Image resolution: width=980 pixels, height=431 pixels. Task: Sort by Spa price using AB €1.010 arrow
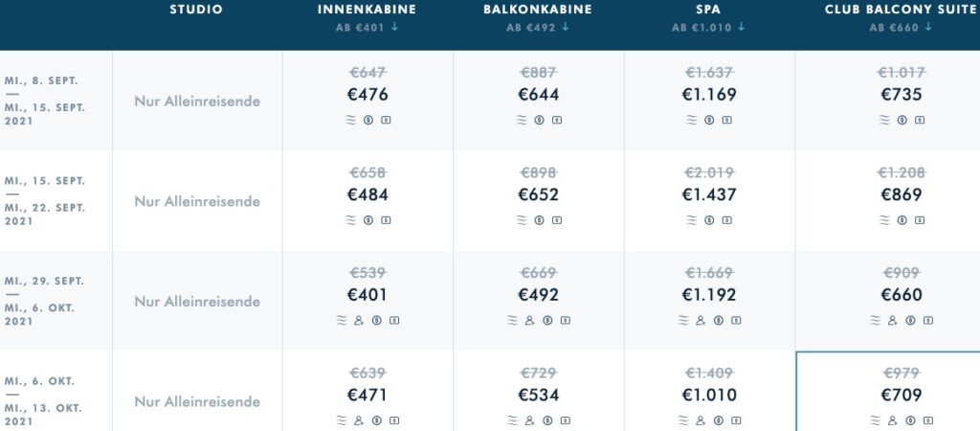point(742,27)
